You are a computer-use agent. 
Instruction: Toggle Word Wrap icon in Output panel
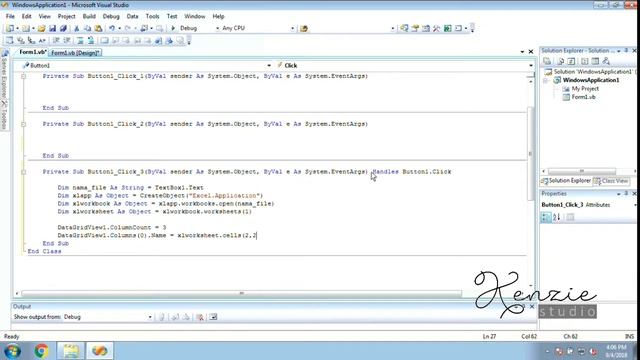click(213, 317)
